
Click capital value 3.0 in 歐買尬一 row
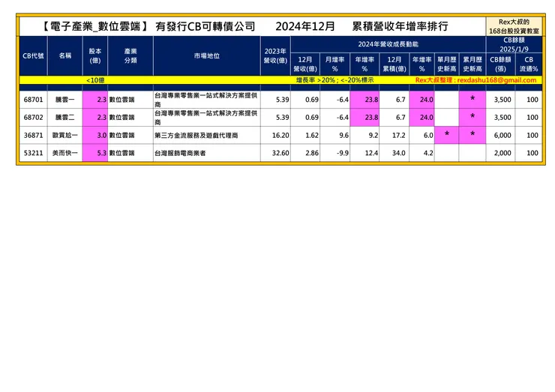[101, 135]
